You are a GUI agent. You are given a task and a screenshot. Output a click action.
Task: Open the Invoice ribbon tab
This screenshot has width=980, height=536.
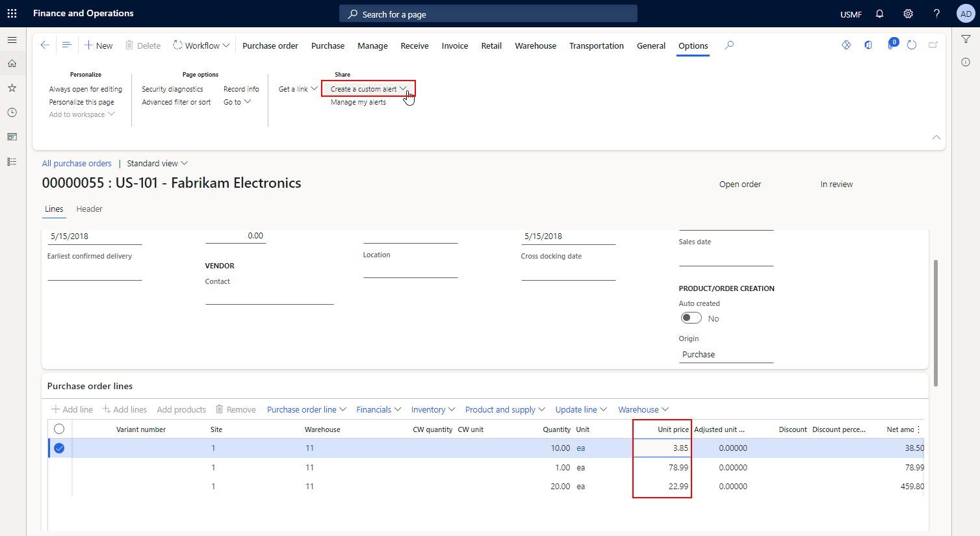455,45
